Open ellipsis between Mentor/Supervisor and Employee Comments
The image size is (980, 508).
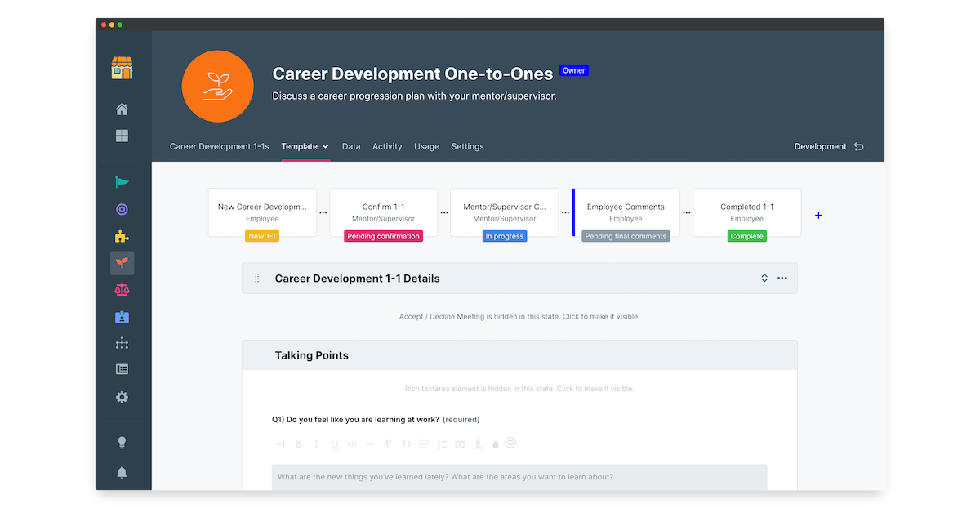[565, 212]
